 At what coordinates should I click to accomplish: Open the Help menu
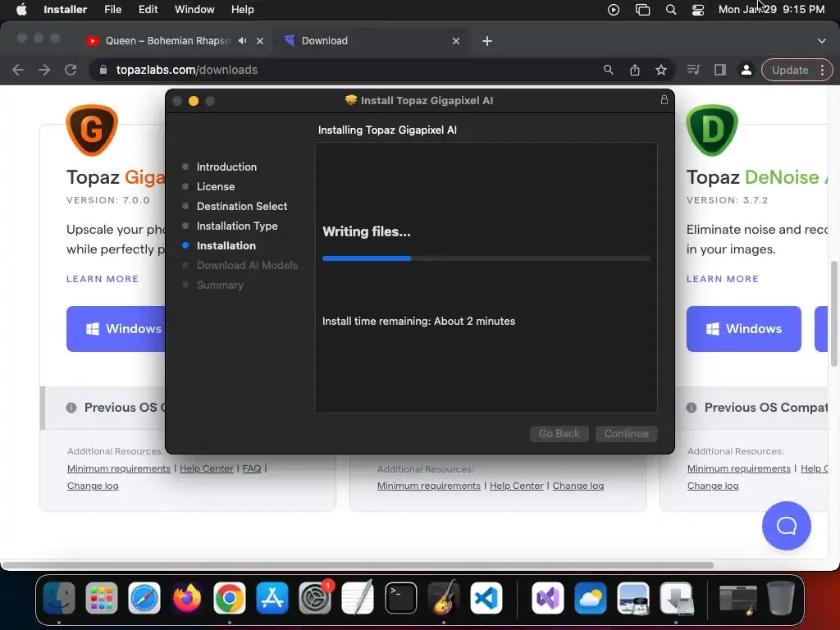[x=242, y=10]
